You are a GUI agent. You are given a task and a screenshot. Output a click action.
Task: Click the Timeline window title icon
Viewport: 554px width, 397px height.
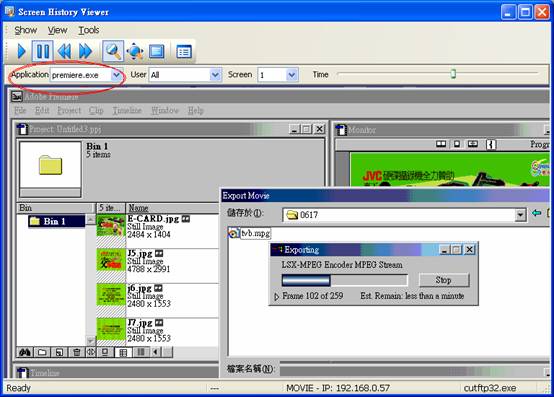click(22, 373)
